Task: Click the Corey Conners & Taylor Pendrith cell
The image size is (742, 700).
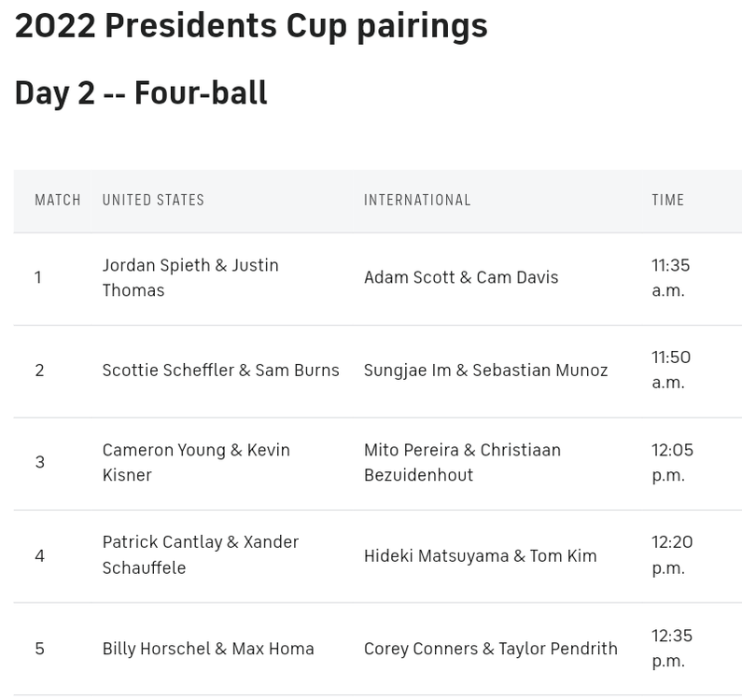Action: click(x=490, y=649)
